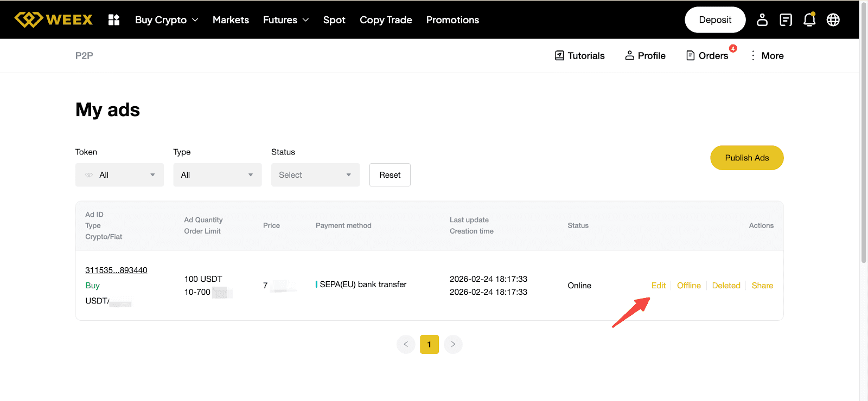Open the Token filter dropdown

click(x=119, y=175)
